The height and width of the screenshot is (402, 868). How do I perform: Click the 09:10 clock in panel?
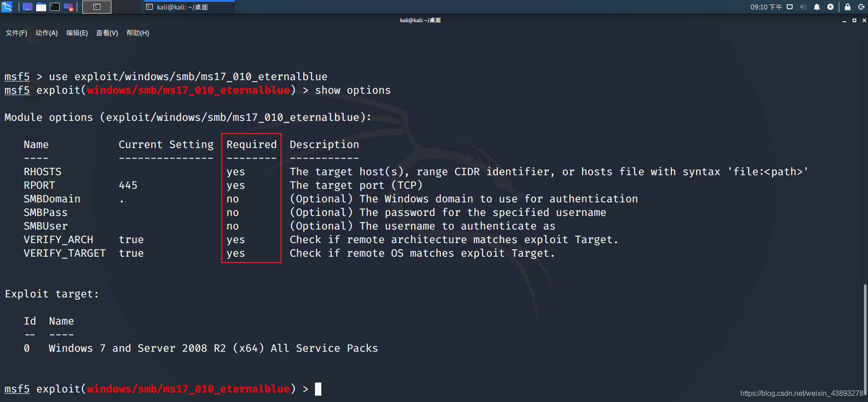pos(766,7)
